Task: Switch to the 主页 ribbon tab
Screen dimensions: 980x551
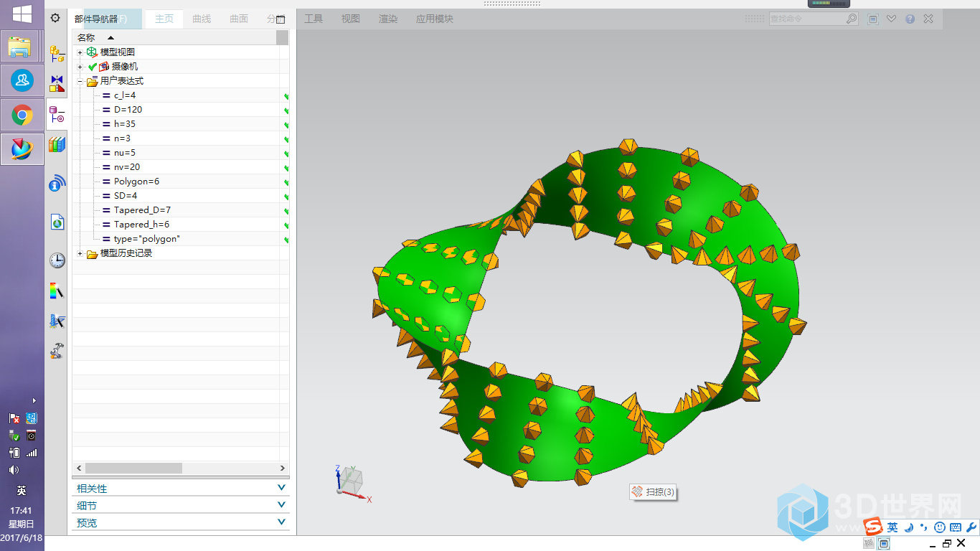Action: [x=164, y=19]
